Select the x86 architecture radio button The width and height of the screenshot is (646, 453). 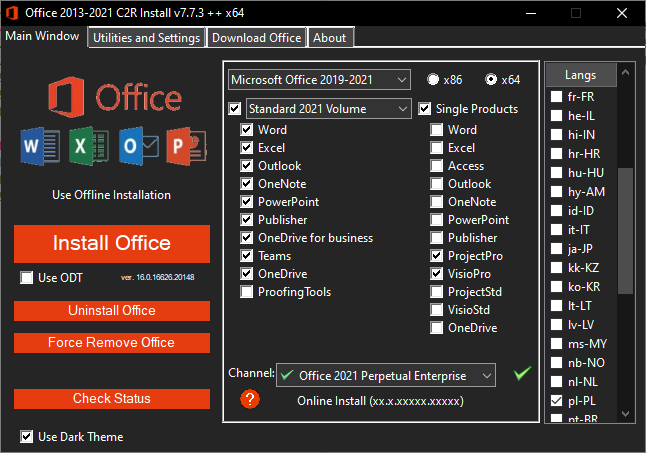433,79
